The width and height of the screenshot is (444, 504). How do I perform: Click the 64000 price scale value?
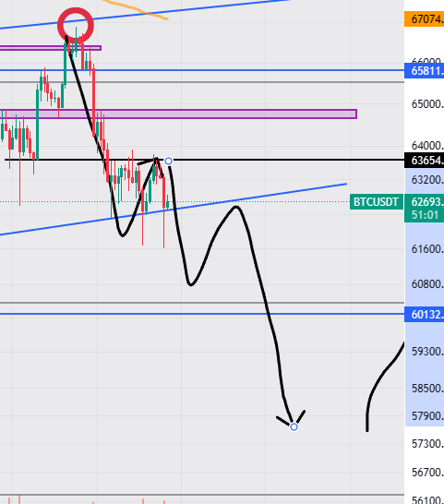[427, 146]
